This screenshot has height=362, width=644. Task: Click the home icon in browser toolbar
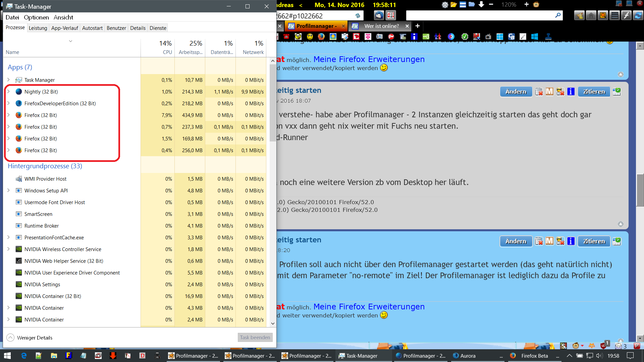click(x=591, y=15)
